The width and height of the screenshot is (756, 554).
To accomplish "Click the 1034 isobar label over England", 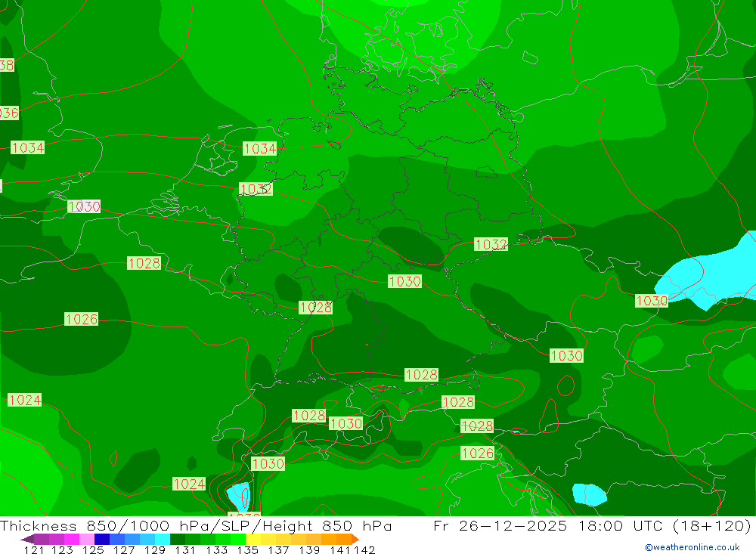I will click(27, 147).
